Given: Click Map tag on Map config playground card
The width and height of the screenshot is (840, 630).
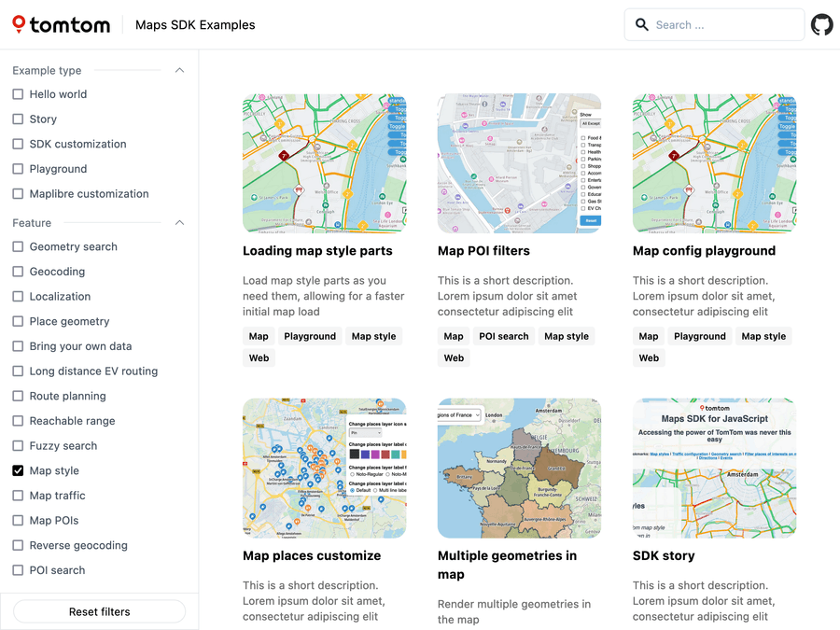Looking at the screenshot, I should (649, 336).
